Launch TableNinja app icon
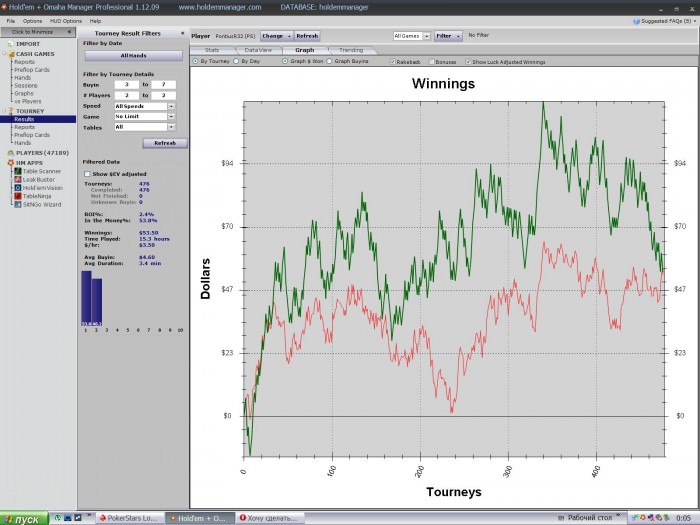Screen dimensions: 700x525 (x=18, y=196)
